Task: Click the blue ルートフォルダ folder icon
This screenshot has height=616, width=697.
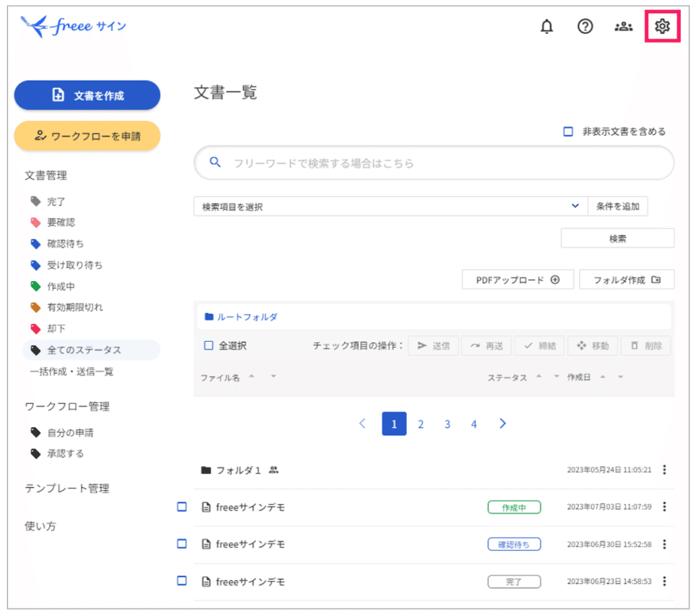Action: (209, 317)
